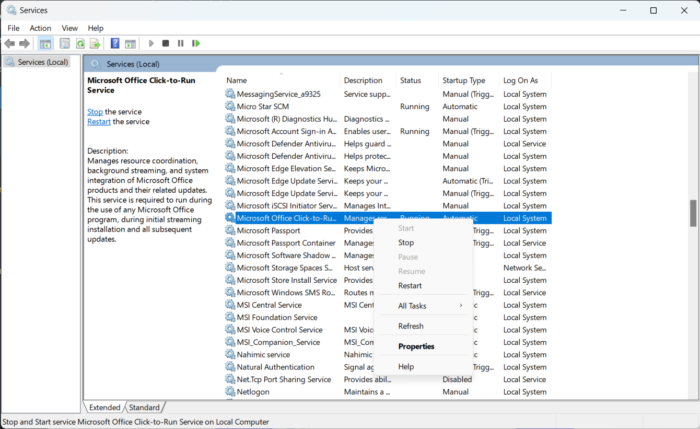
Task: Click the Back arrow in toolbar
Action: click(10, 44)
